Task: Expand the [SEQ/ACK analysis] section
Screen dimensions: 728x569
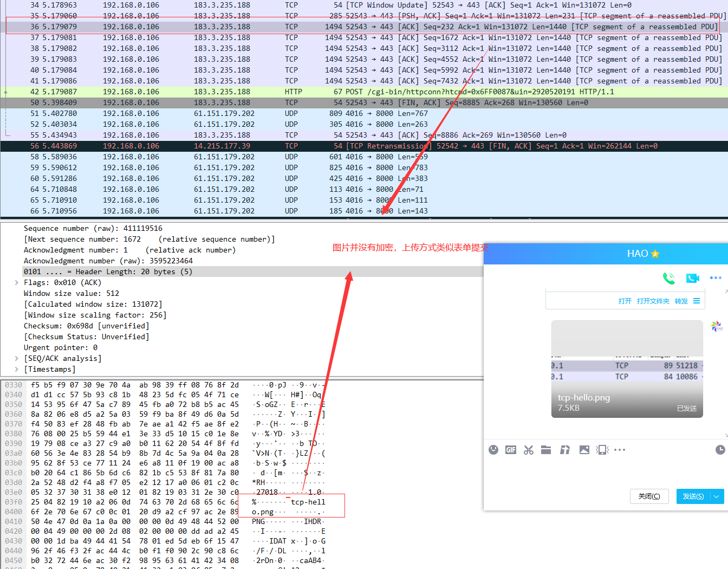Action: pos(17,358)
